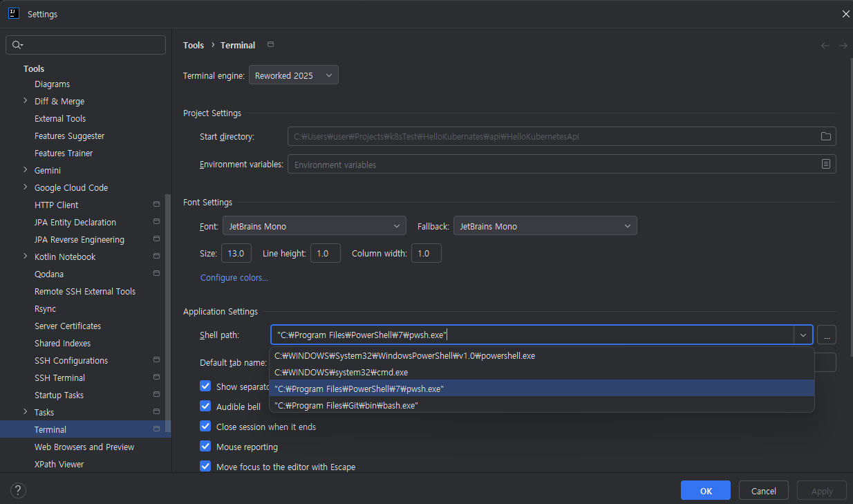
Task: Click the forward navigation arrow
Action: pos(843,46)
